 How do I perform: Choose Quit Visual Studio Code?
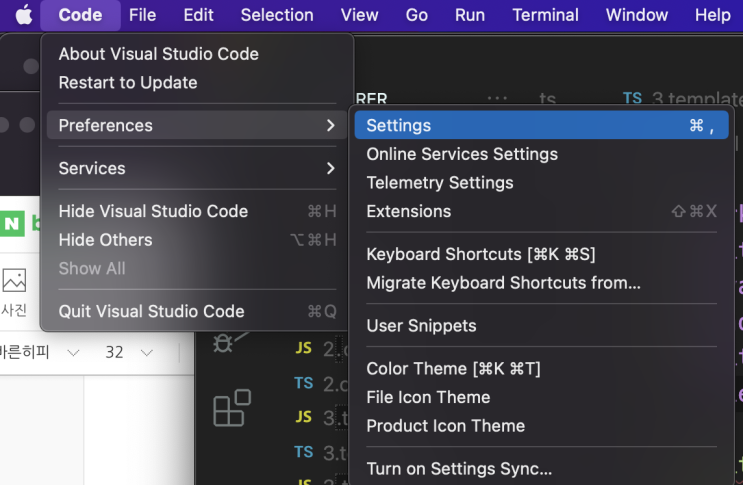click(197, 312)
